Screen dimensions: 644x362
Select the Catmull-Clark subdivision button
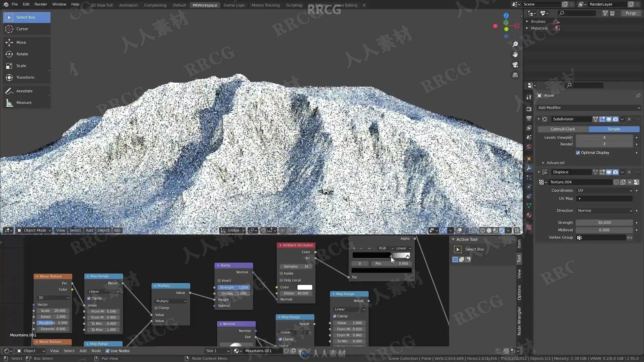pyautogui.click(x=563, y=129)
